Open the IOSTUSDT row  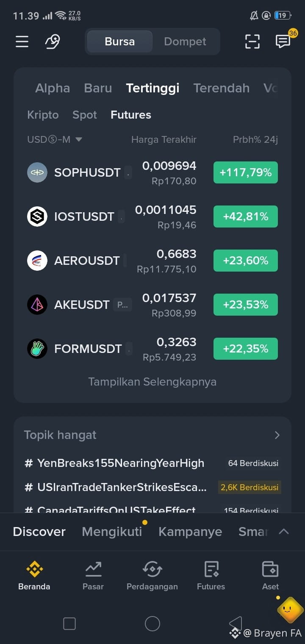(152, 217)
